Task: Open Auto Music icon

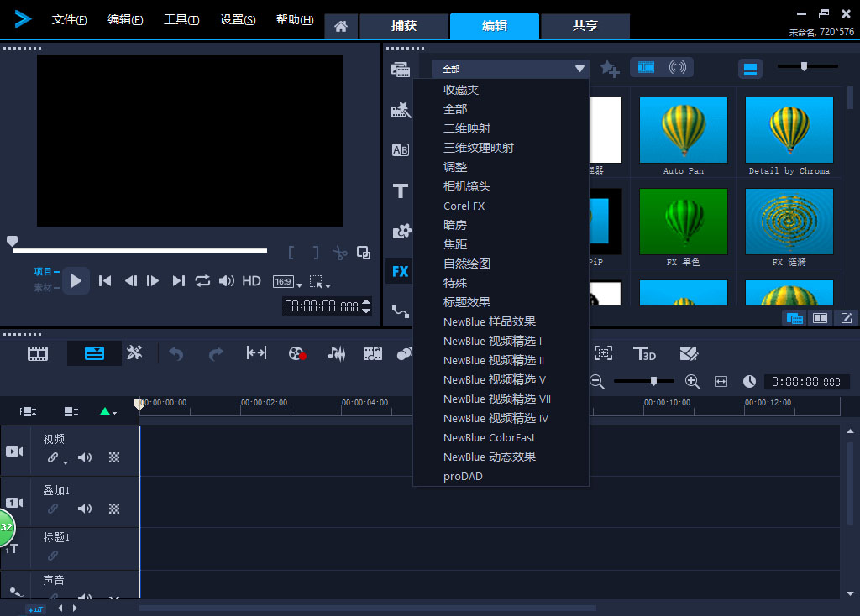Action: [x=372, y=354]
